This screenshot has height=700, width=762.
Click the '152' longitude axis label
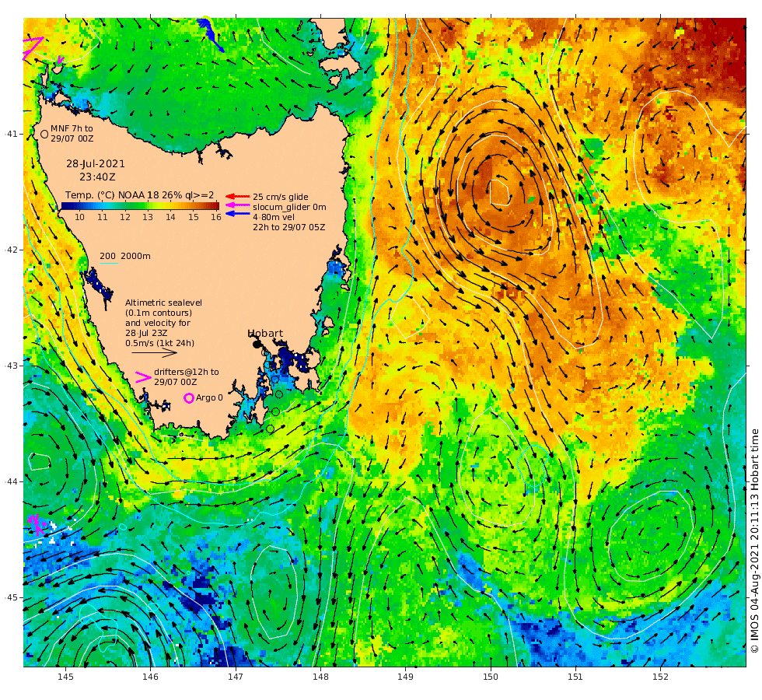point(660,677)
